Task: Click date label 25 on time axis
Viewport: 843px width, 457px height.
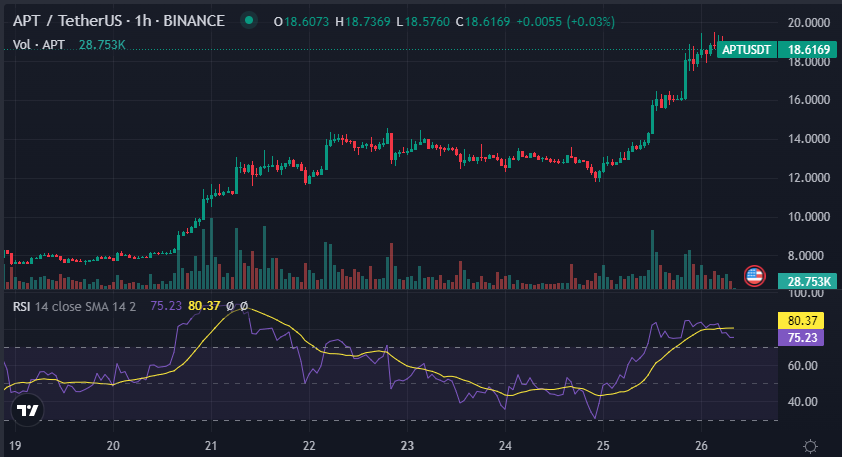Action: 603,446
